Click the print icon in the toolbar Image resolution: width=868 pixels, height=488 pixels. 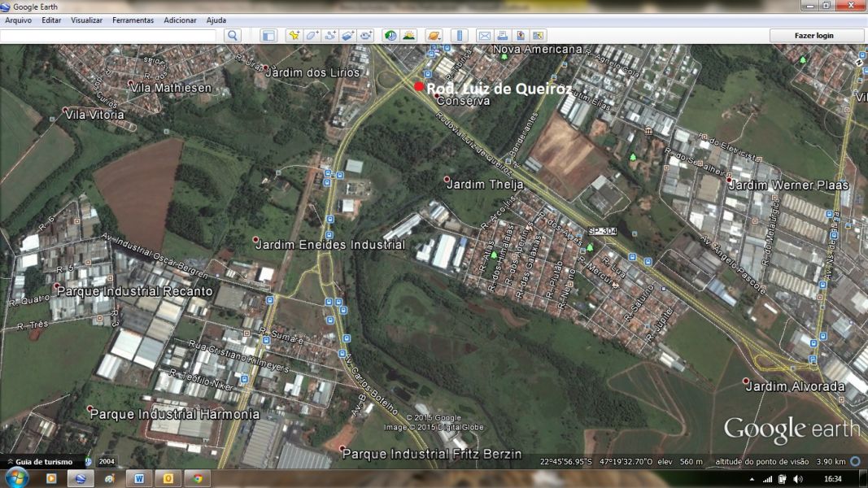coord(502,36)
